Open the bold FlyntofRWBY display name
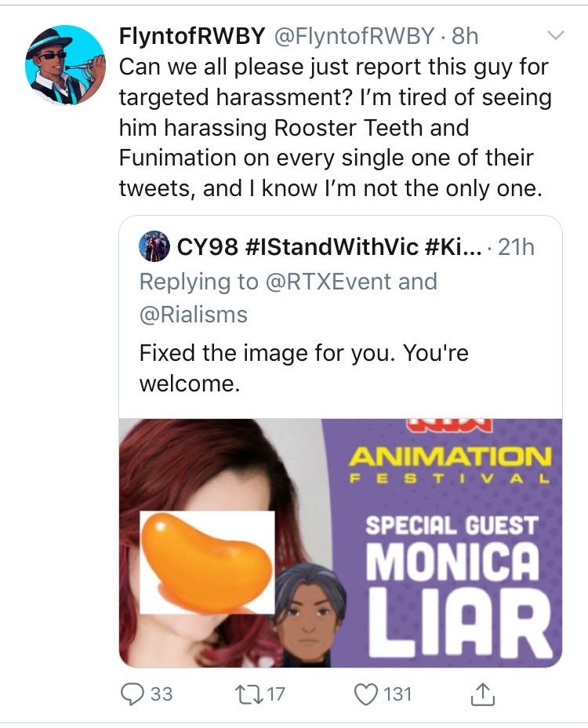 click(x=191, y=36)
